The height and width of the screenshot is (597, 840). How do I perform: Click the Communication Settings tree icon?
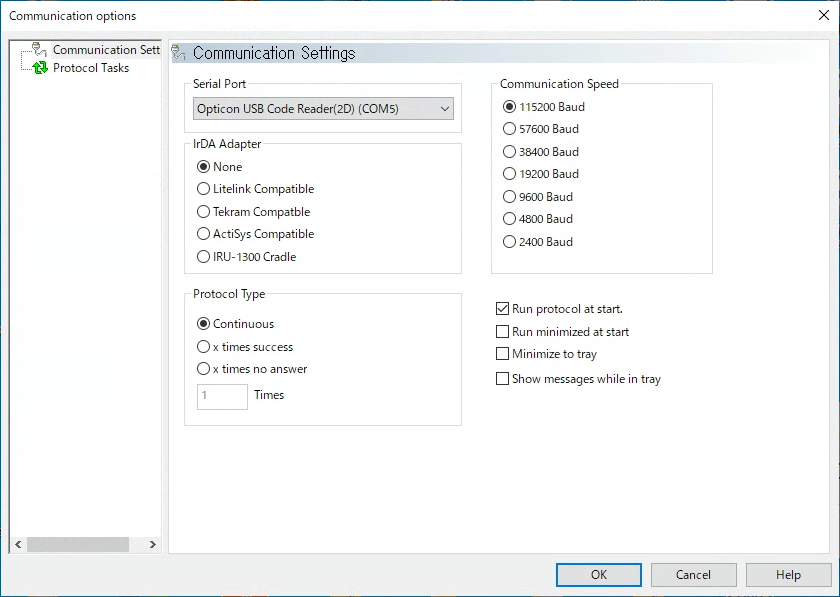39,50
